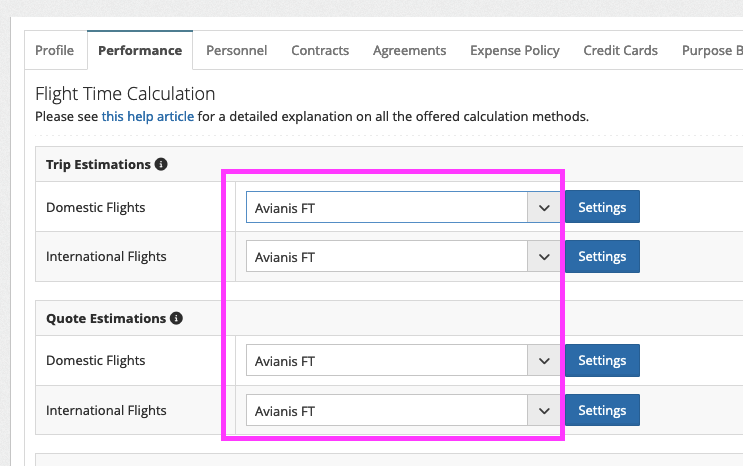Open Settings for Quote International Flights

pyautogui.click(x=602, y=410)
